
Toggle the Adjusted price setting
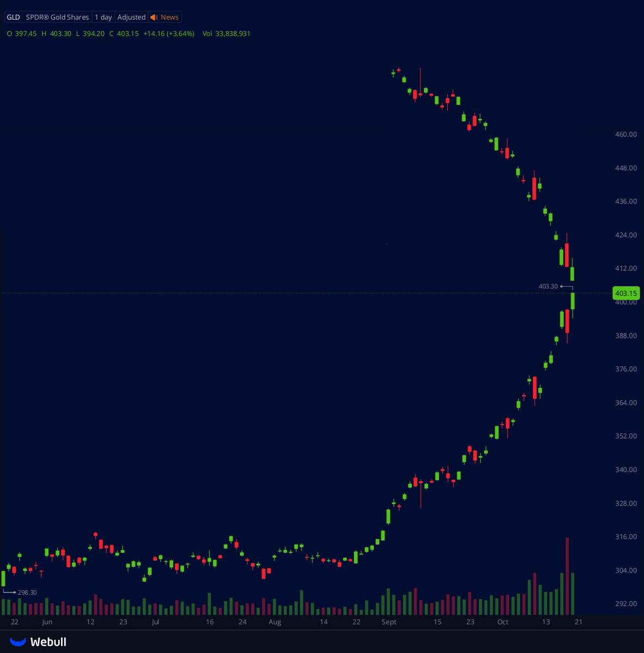[x=132, y=17]
